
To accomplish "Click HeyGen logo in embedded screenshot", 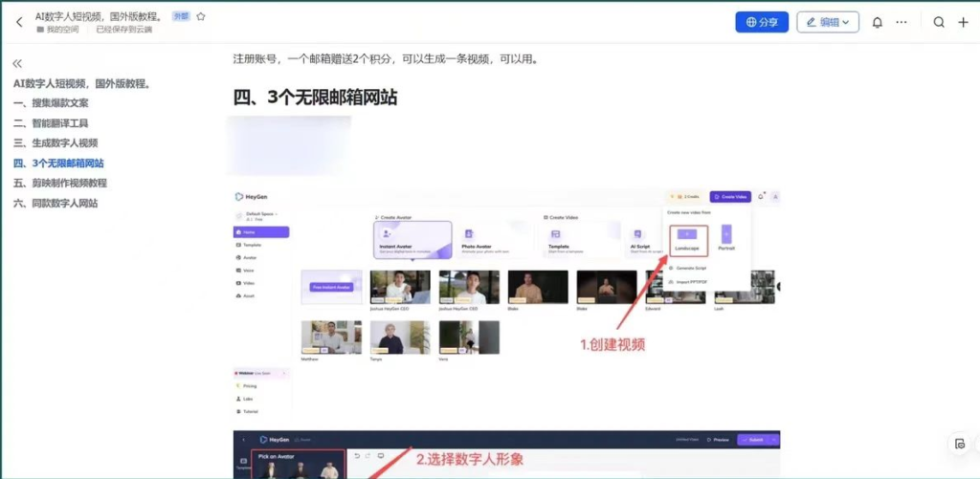I will 253,197.
